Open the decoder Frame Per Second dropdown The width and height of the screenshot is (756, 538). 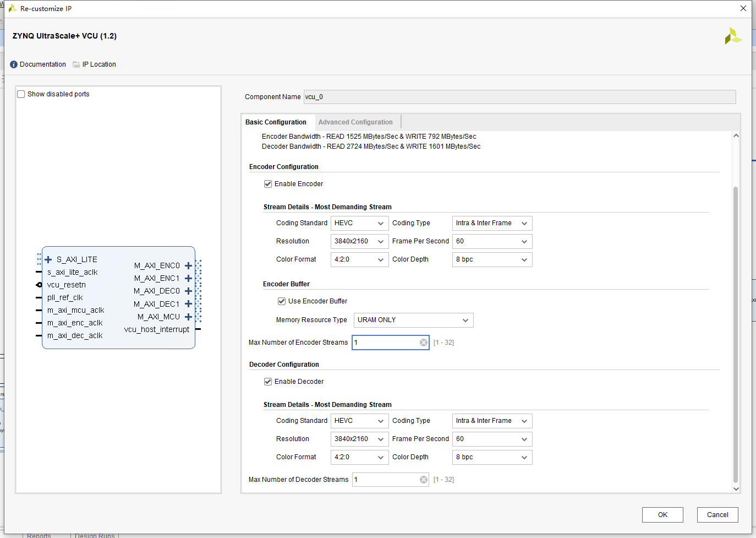pos(492,439)
